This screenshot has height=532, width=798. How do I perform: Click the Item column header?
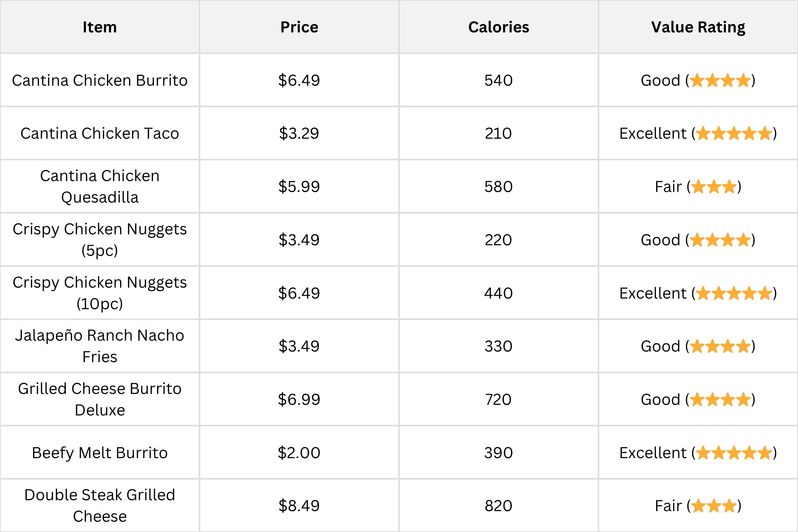(x=100, y=27)
